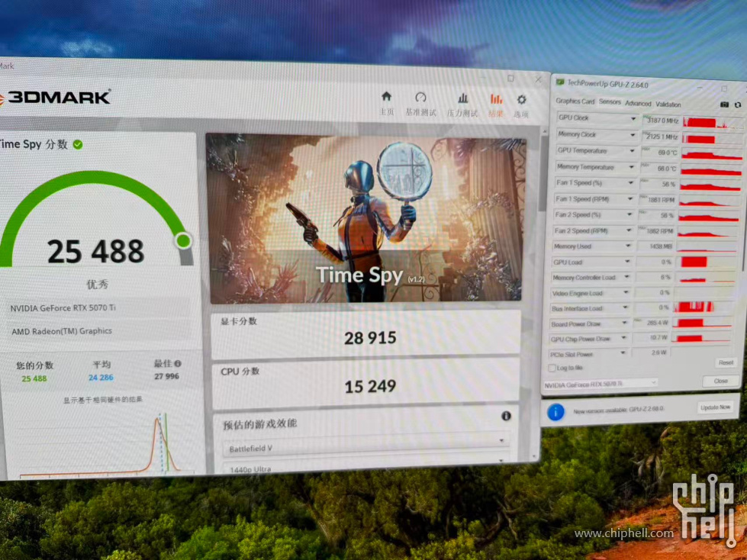Image resolution: width=747 pixels, height=560 pixels.
Task: Expand the Memory Temperature sensor dropdown
Action: 632,167
